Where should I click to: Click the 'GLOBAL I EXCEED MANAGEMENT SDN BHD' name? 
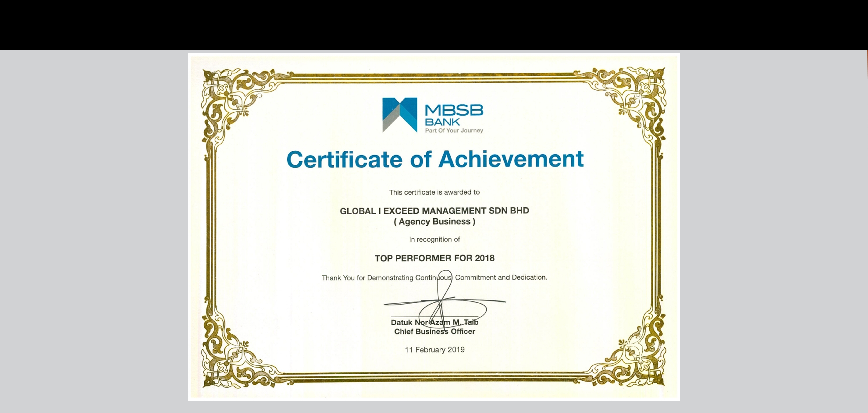click(434, 211)
